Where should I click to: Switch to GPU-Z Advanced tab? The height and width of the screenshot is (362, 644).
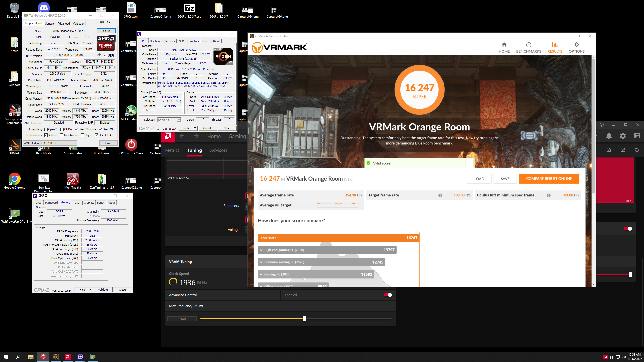[64, 23]
